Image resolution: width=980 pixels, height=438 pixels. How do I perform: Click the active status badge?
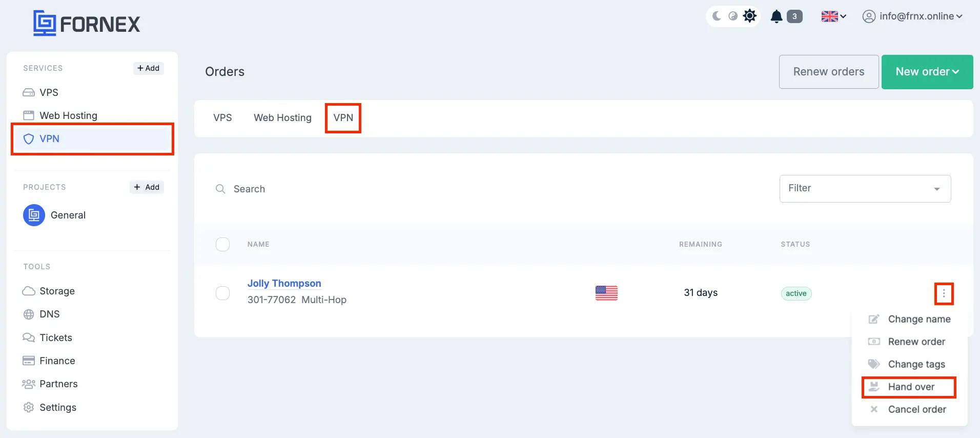click(796, 293)
